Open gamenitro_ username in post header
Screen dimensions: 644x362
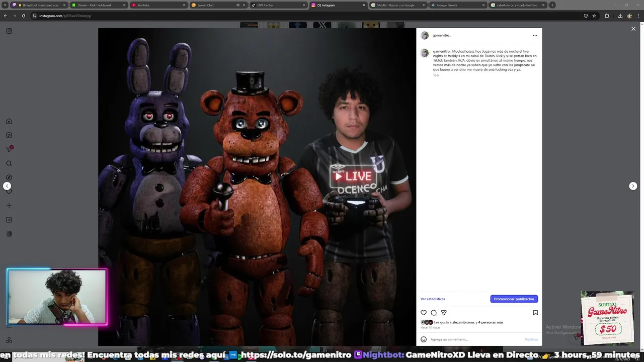(441, 35)
